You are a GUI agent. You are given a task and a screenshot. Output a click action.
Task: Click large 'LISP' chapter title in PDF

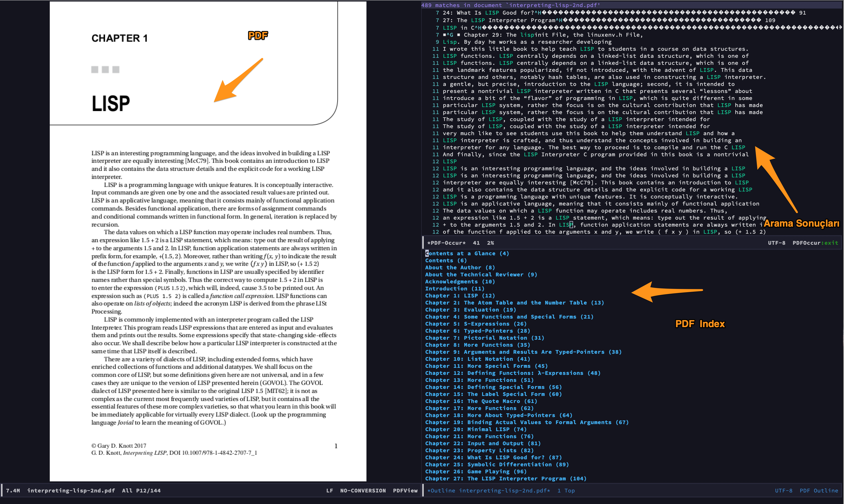(111, 103)
